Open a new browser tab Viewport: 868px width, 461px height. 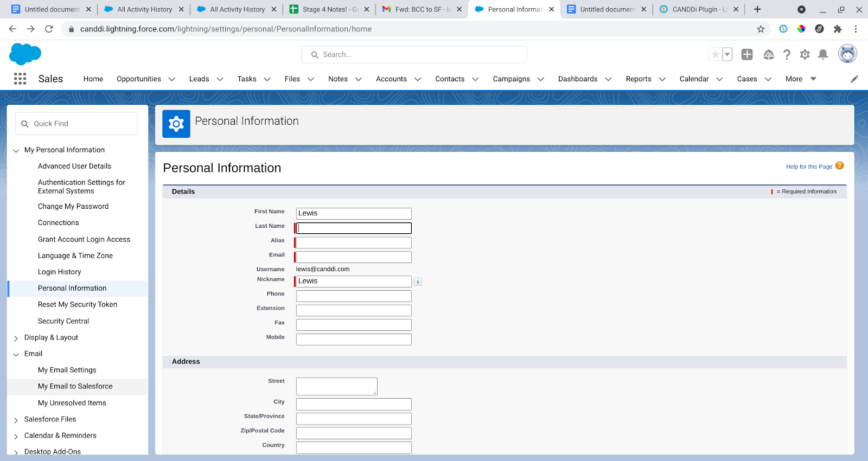pos(757,9)
